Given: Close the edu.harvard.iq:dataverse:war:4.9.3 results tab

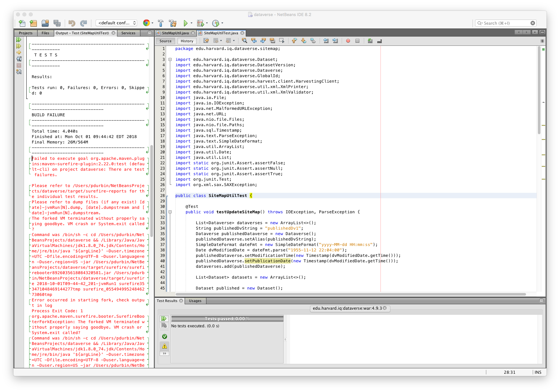Looking at the screenshot, I should (x=385, y=308).
